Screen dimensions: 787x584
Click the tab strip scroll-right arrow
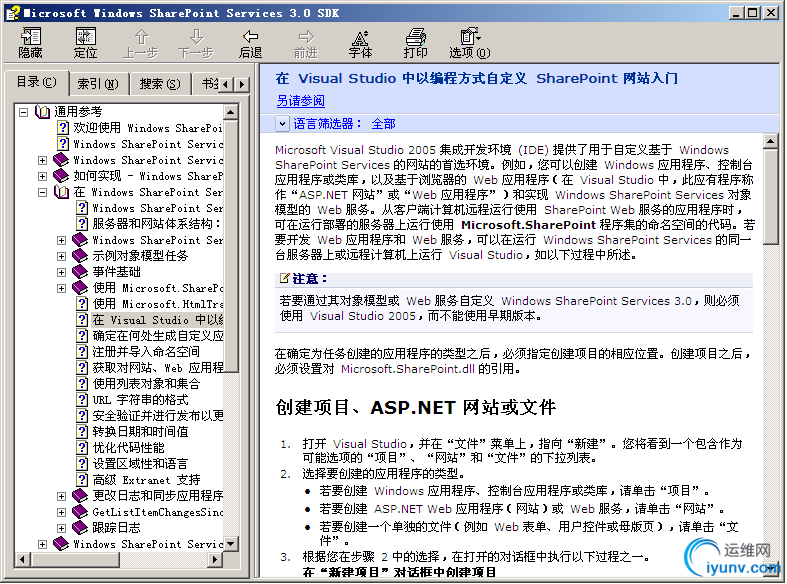point(242,84)
